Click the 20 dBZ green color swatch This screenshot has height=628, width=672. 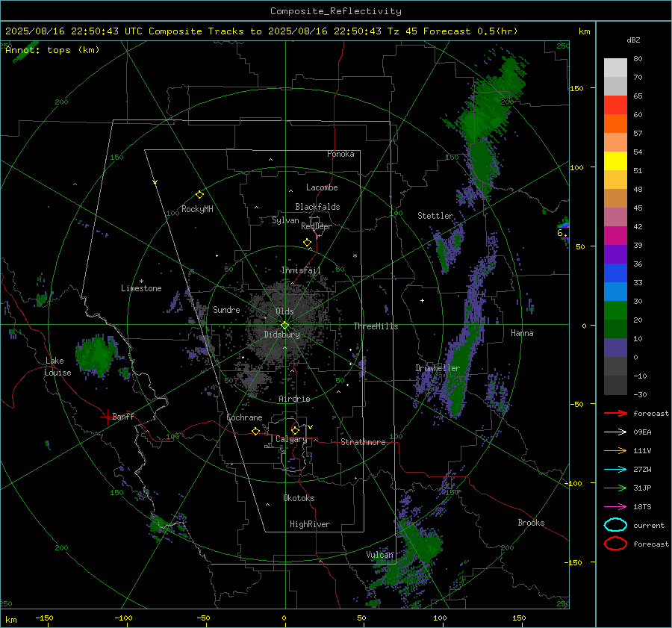point(615,329)
